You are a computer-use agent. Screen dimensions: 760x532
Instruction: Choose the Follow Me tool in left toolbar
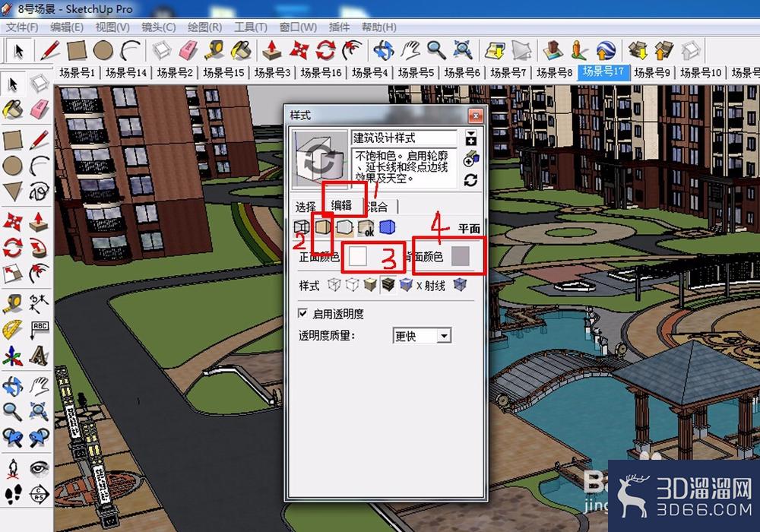[40, 248]
